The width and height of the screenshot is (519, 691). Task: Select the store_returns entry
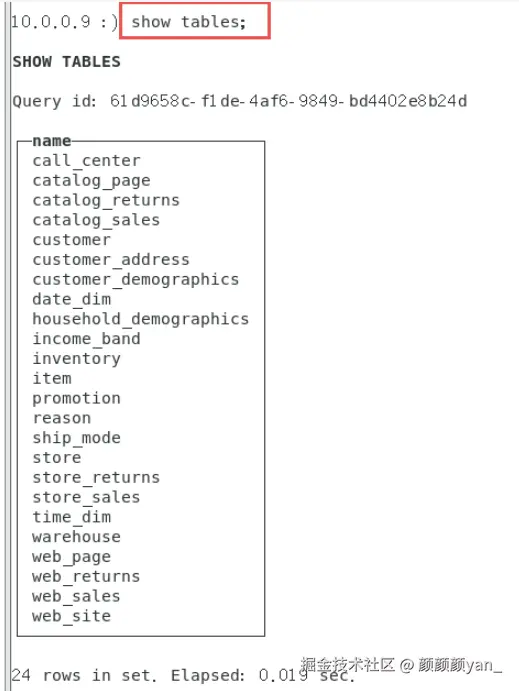pyautogui.click(x=96, y=477)
